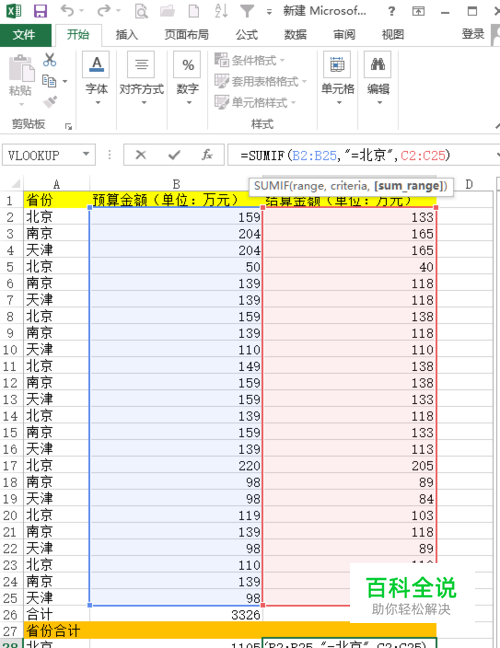This screenshot has width=500, height=648.
Task: Confirm formula entry with checkmark button
Action: point(174,155)
